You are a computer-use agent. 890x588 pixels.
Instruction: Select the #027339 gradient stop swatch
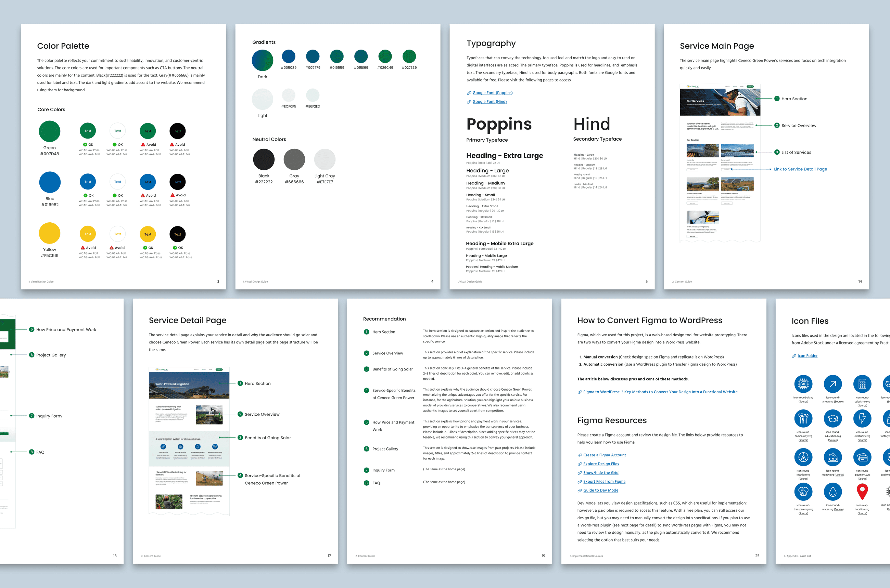(409, 56)
